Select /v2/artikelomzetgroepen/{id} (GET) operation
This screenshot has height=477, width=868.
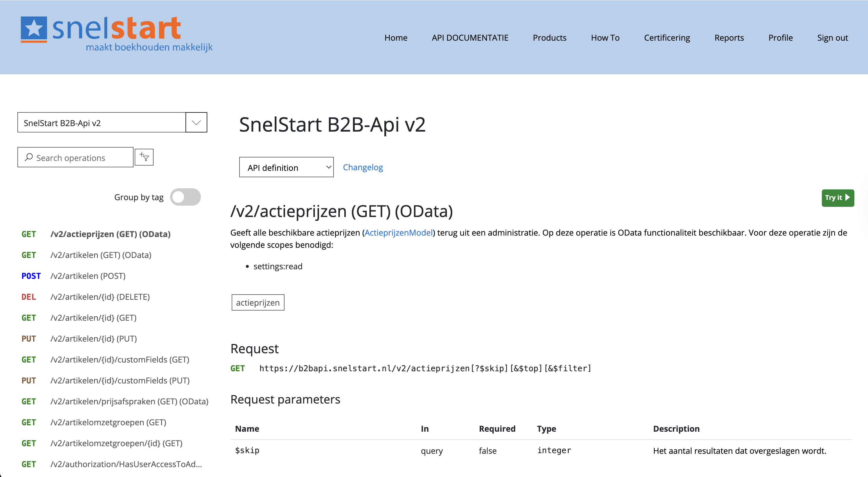pos(116,443)
